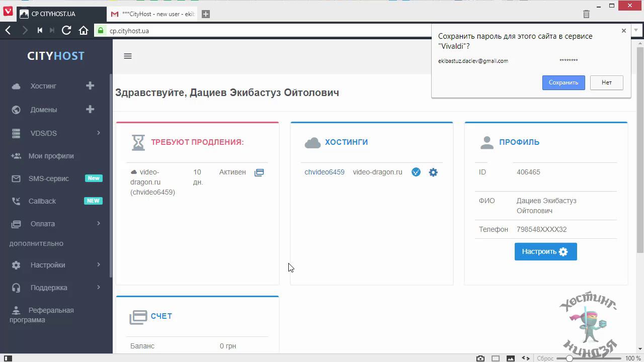Open a new tab with the plus button

(x=205, y=14)
